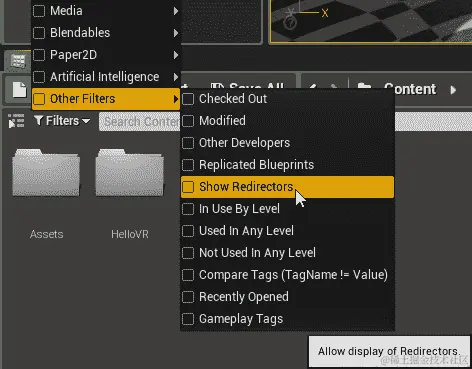Viewport: 472px width, 369px height.
Task: Check the Media filter checkbox
Action: 39,11
